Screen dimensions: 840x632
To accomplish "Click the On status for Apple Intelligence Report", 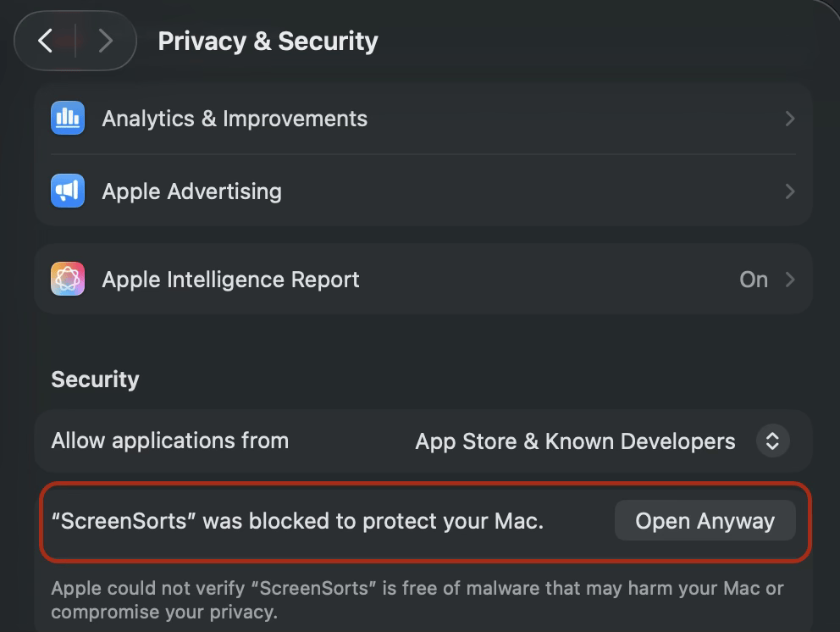I will (x=753, y=279).
